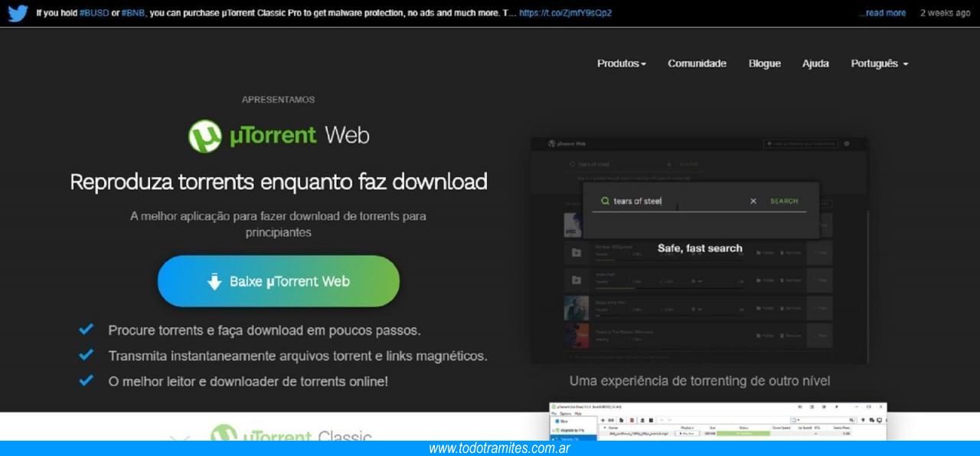Click 'Procure torrents e faça download' bullet text

click(264, 331)
